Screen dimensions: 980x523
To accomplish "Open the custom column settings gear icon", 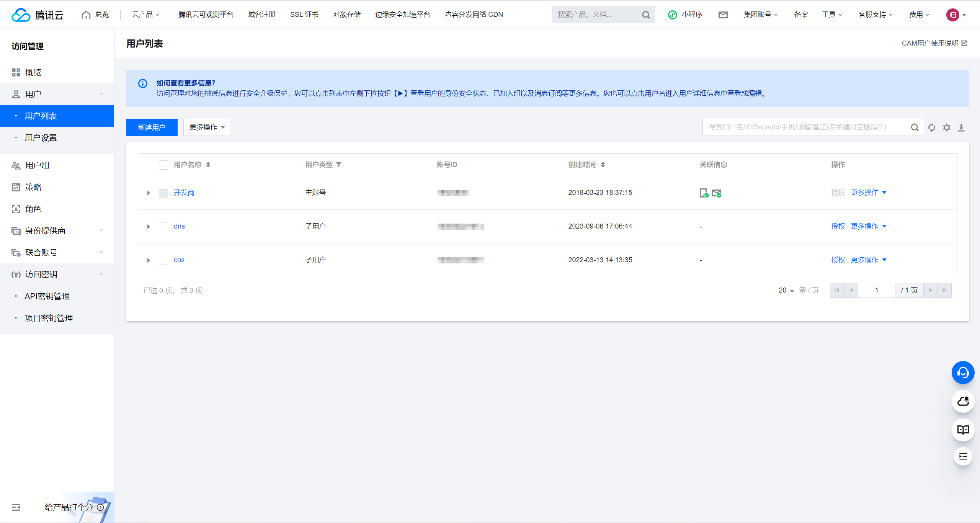I will [947, 127].
